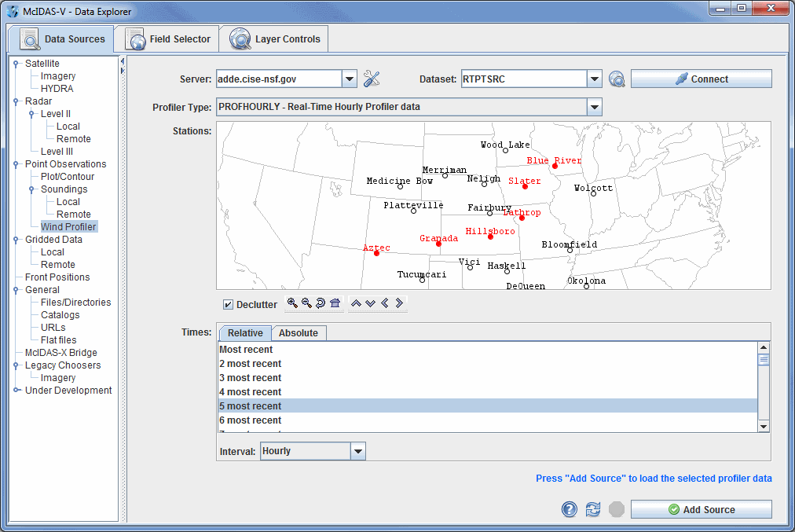Select the Aztec station marker
The width and height of the screenshot is (795, 532).
pos(376,253)
